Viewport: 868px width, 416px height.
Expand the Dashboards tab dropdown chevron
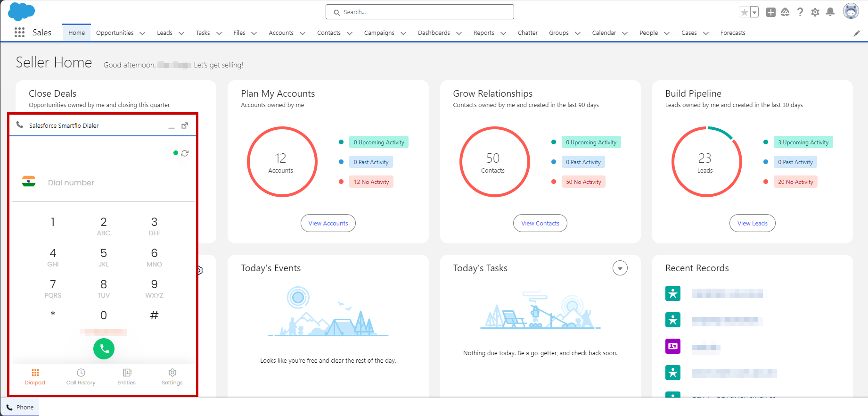(459, 33)
